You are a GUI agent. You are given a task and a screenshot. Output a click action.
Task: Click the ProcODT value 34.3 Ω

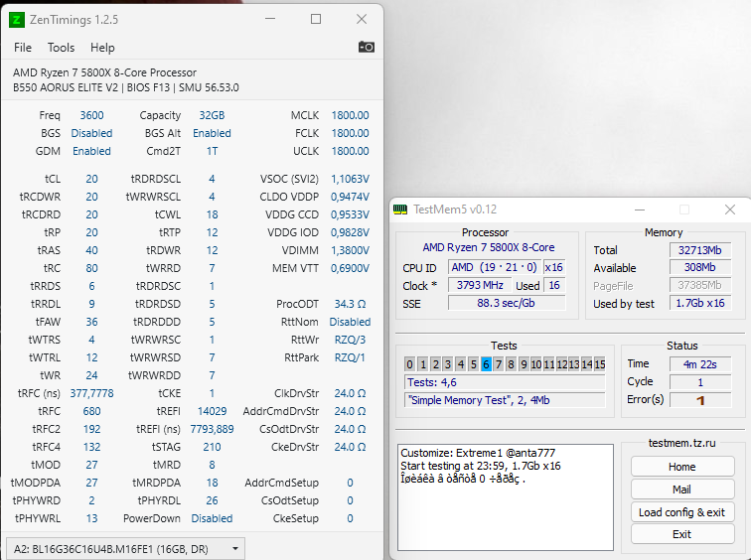(350, 304)
